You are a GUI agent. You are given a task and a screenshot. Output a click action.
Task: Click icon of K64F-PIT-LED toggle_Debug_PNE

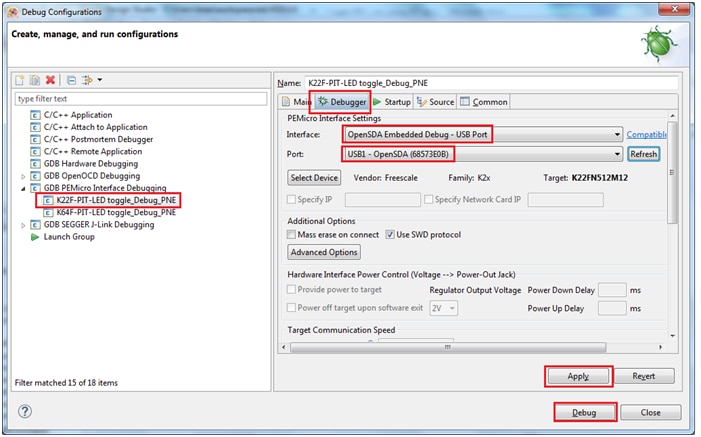48,212
